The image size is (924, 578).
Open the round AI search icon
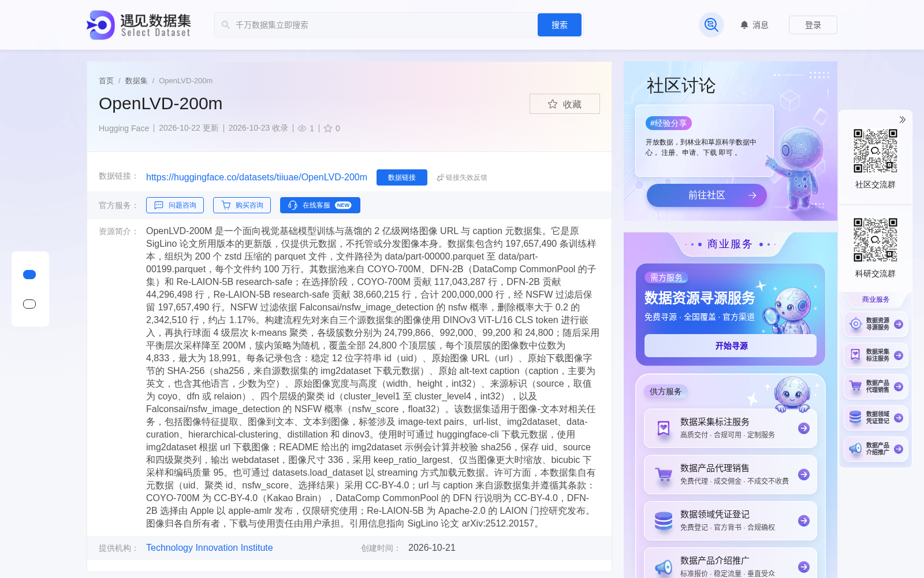711,25
